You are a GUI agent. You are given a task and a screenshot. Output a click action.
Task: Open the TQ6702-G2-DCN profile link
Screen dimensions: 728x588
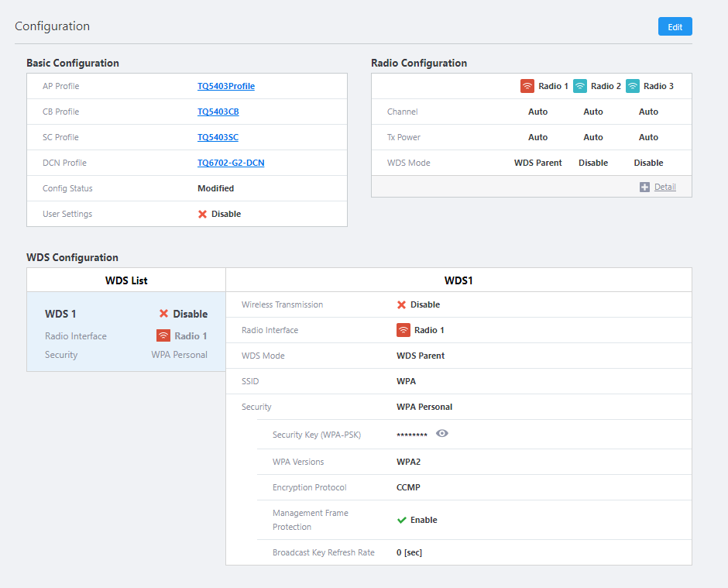coord(231,163)
